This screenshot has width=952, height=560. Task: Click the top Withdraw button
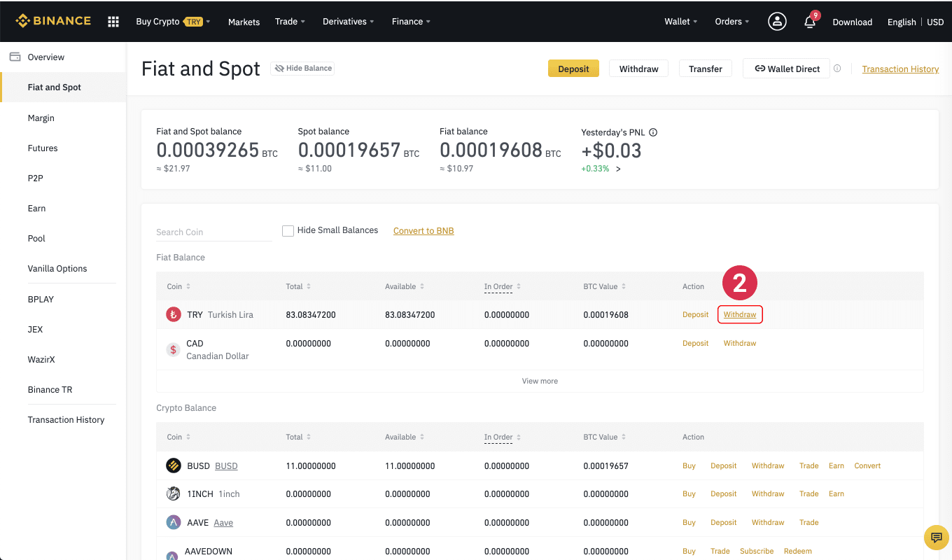coord(638,69)
